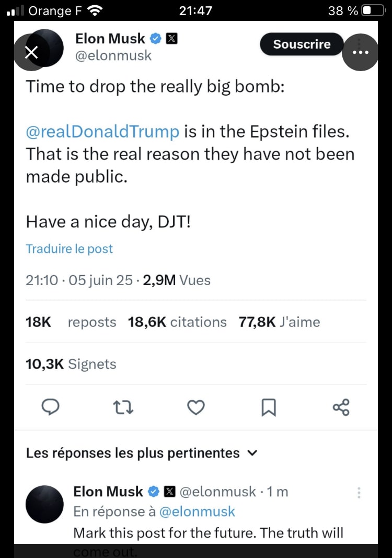Click Traduire le post link
Image resolution: width=392 pixels, height=558 pixels.
pyautogui.click(x=70, y=249)
